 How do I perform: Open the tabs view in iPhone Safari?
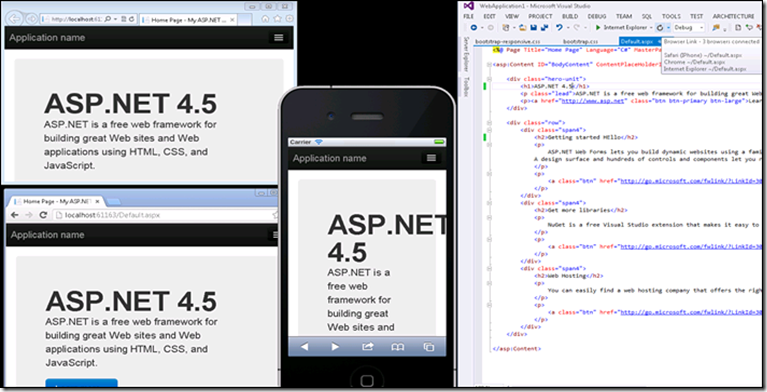[x=429, y=346]
